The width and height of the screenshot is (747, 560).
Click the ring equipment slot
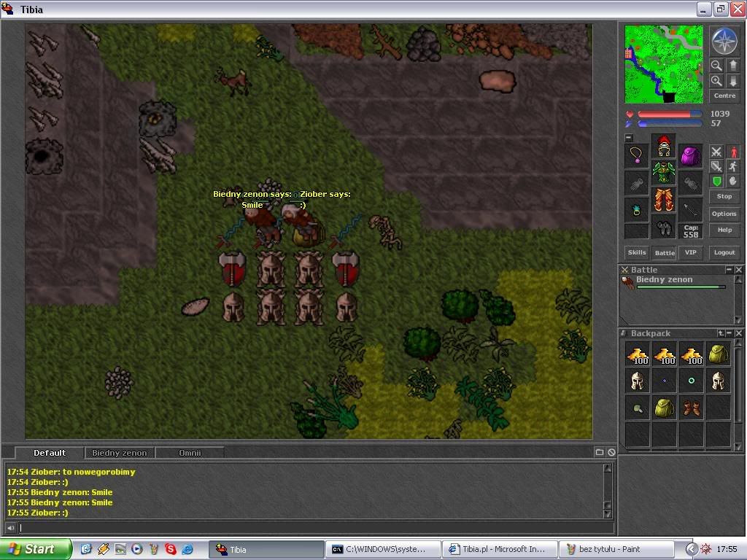pyautogui.click(x=636, y=209)
